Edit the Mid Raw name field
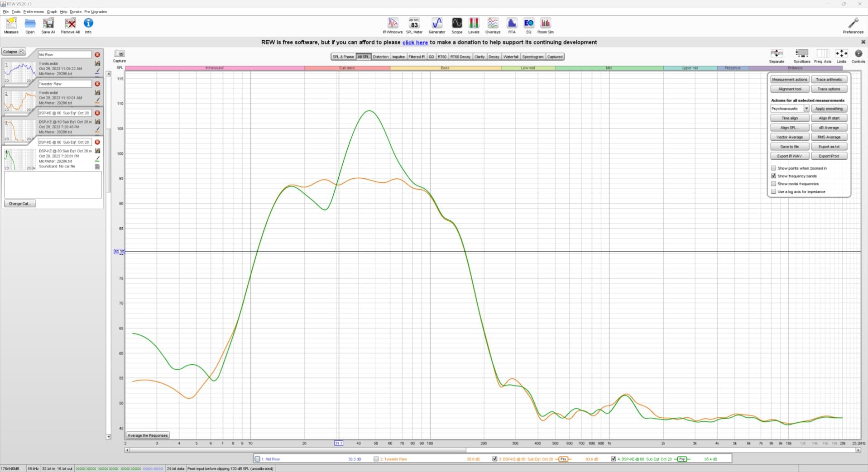868x472 pixels. [64, 55]
